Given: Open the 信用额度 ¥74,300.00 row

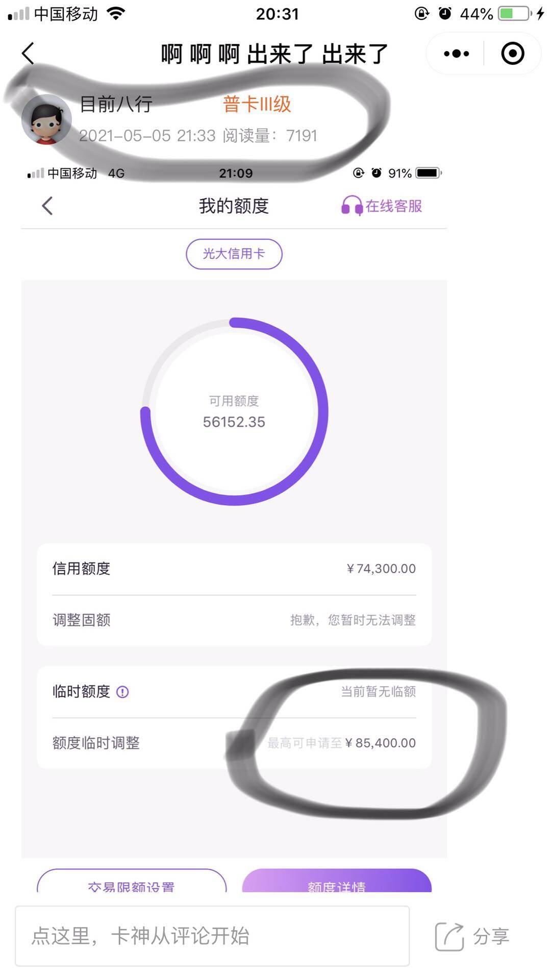Looking at the screenshot, I should click(234, 569).
